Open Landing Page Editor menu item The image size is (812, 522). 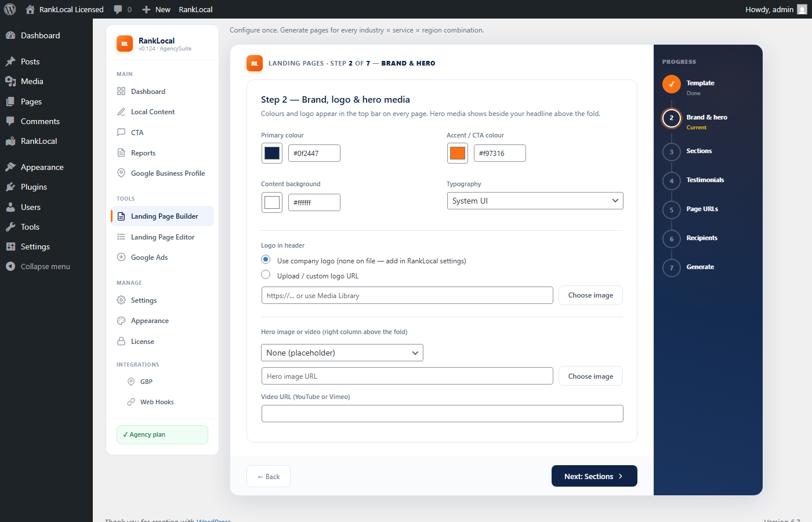[x=162, y=237]
